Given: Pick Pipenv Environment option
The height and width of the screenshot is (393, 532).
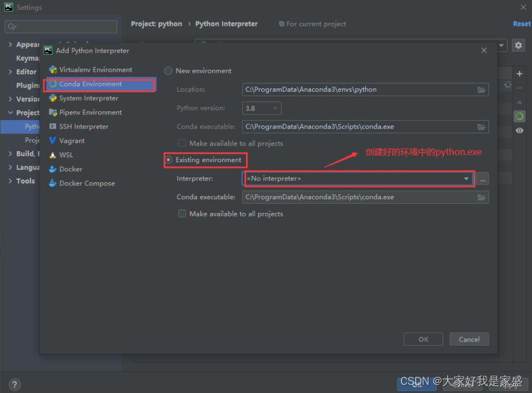Looking at the screenshot, I should point(85,113).
